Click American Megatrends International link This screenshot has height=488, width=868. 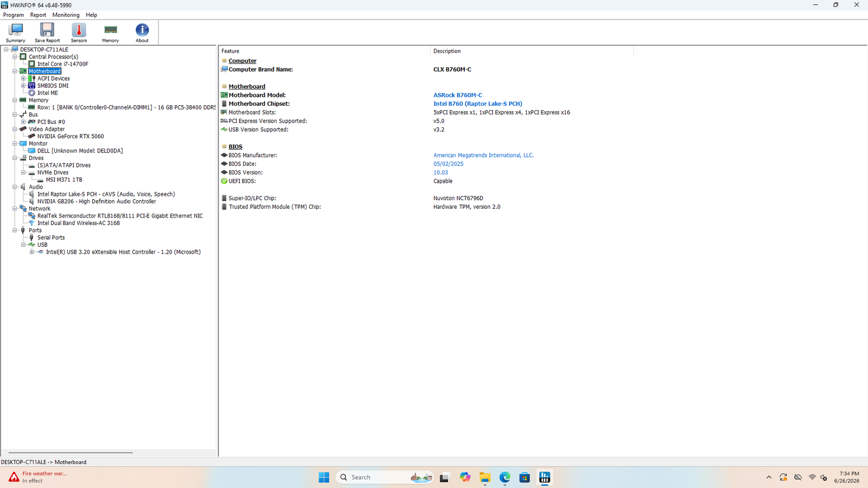(x=483, y=155)
